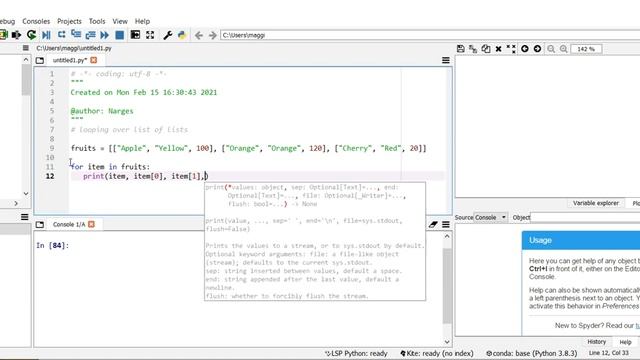Click the eraser icon in console pane
This screenshot has height=360, width=640.
(433, 224)
